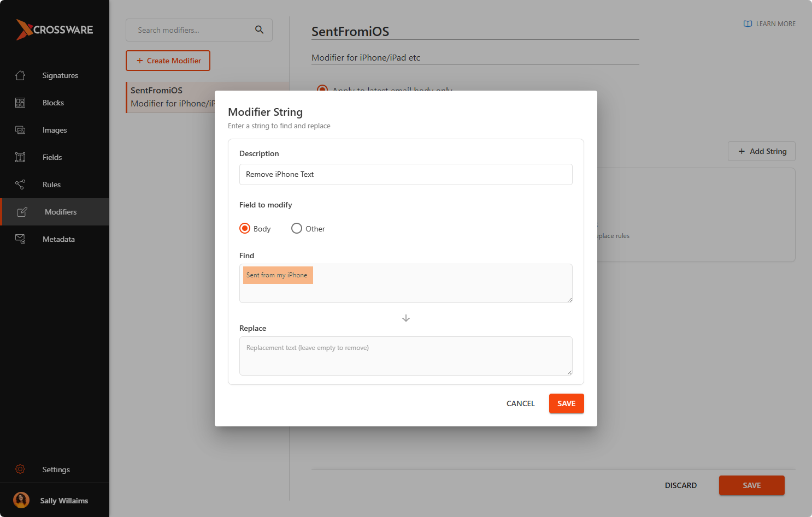Viewport: 812px width, 517px height.
Task: Click the Replace text area
Action: (406, 356)
